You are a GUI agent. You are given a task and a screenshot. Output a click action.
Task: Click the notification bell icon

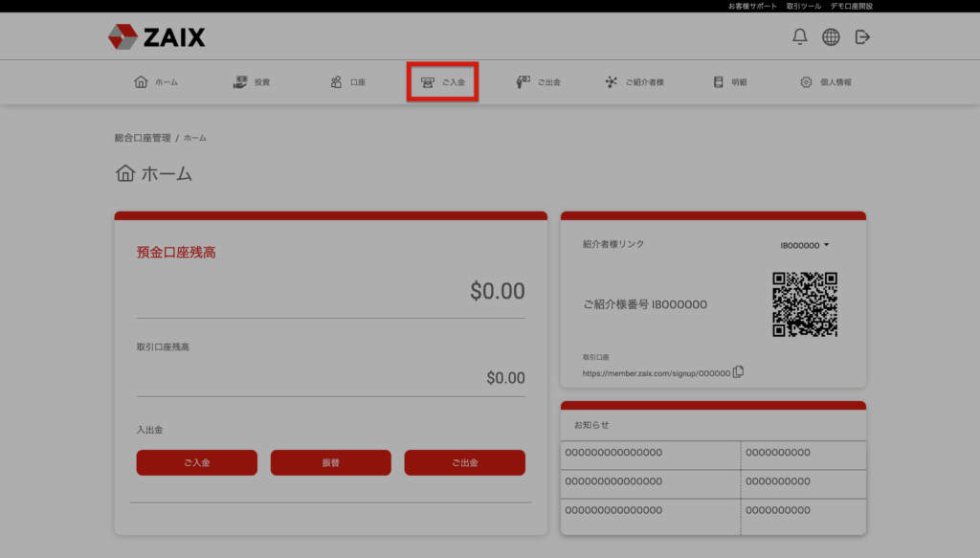[x=800, y=37]
